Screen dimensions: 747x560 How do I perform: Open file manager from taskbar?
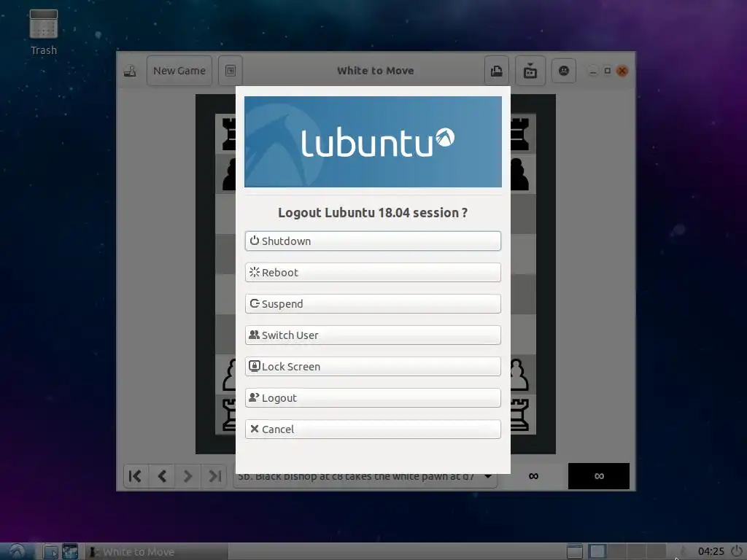coord(50,551)
